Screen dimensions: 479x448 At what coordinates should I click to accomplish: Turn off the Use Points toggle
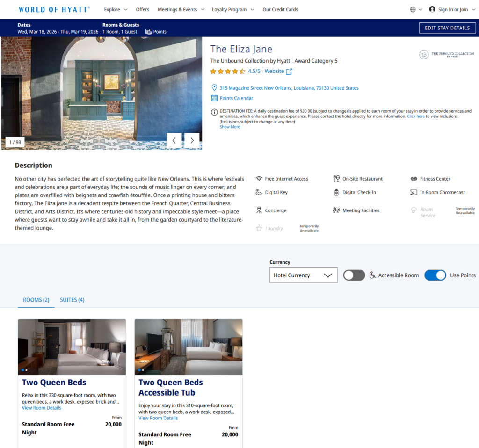[x=435, y=275]
